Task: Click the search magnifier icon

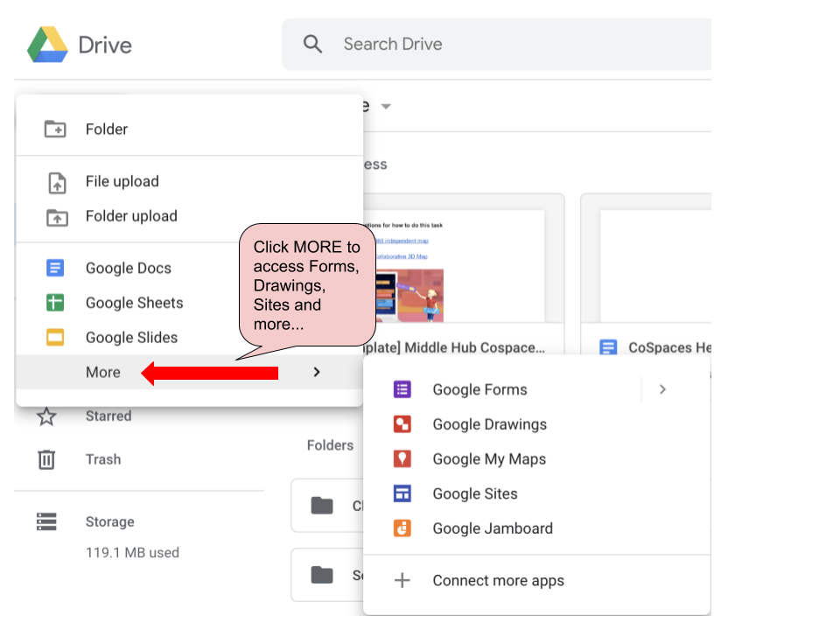Action: pyautogui.click(x=313, y=44)
